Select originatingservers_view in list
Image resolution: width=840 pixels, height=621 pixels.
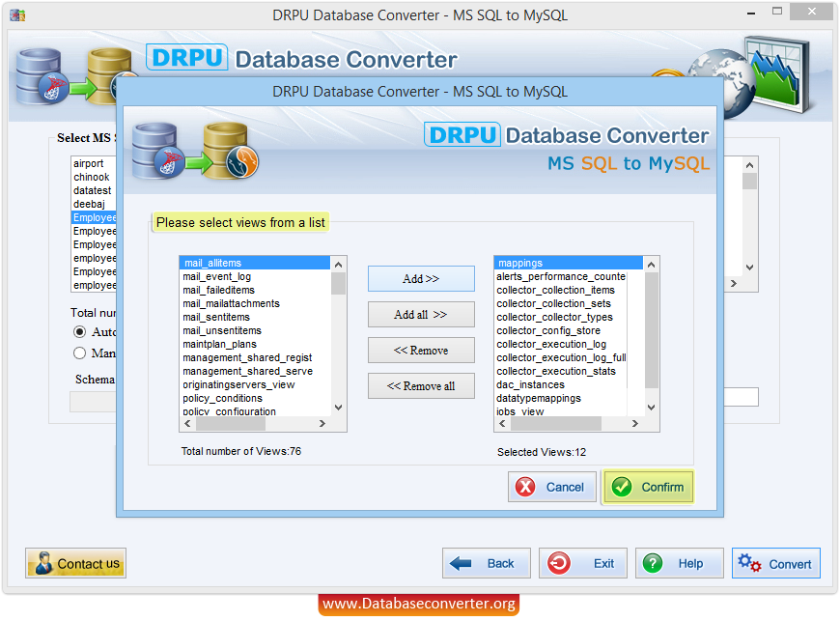(x=255, y=384)
